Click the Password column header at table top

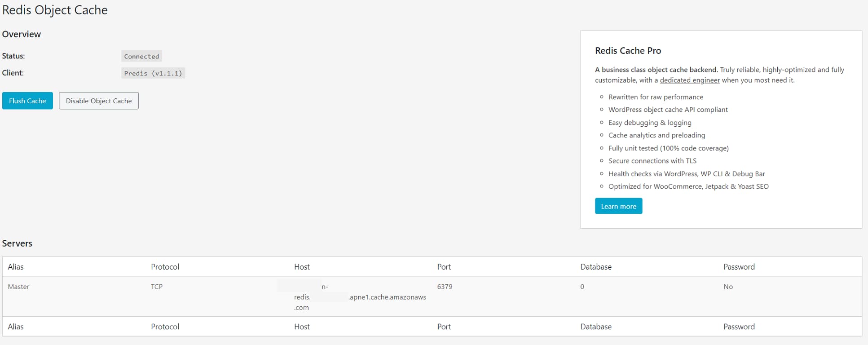click(x=739, y=267)
